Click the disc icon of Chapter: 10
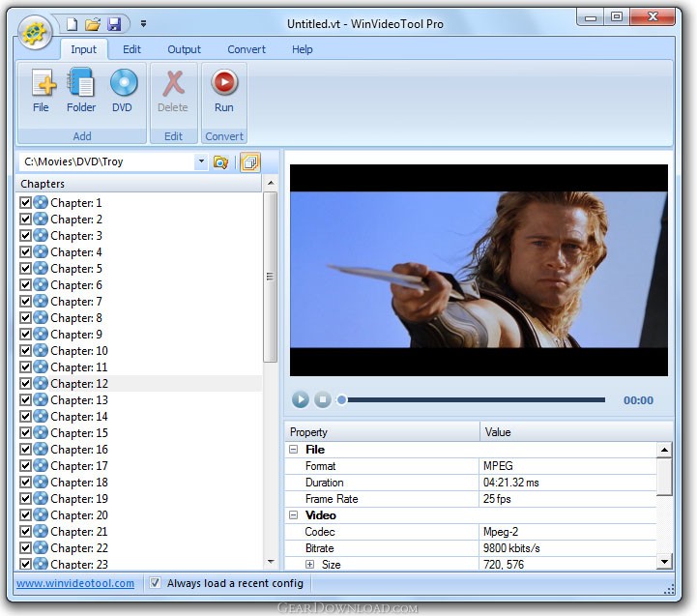 click(x=41, y=350)
